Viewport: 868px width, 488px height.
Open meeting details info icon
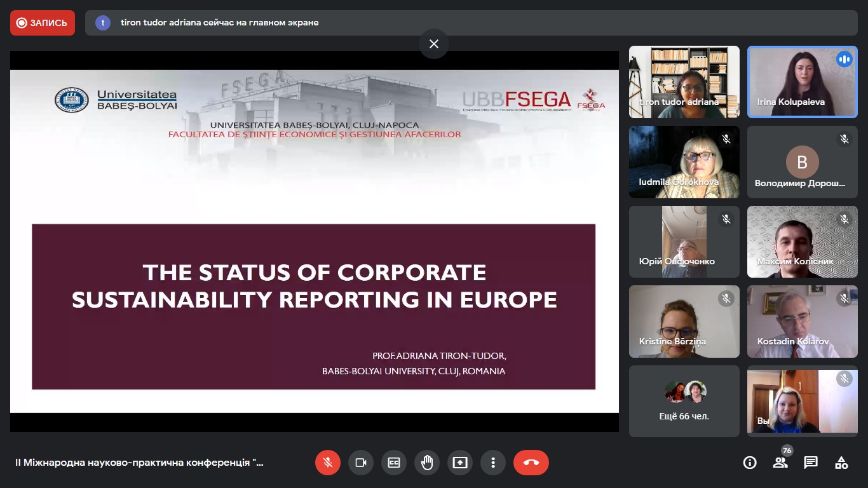(750, 463)
